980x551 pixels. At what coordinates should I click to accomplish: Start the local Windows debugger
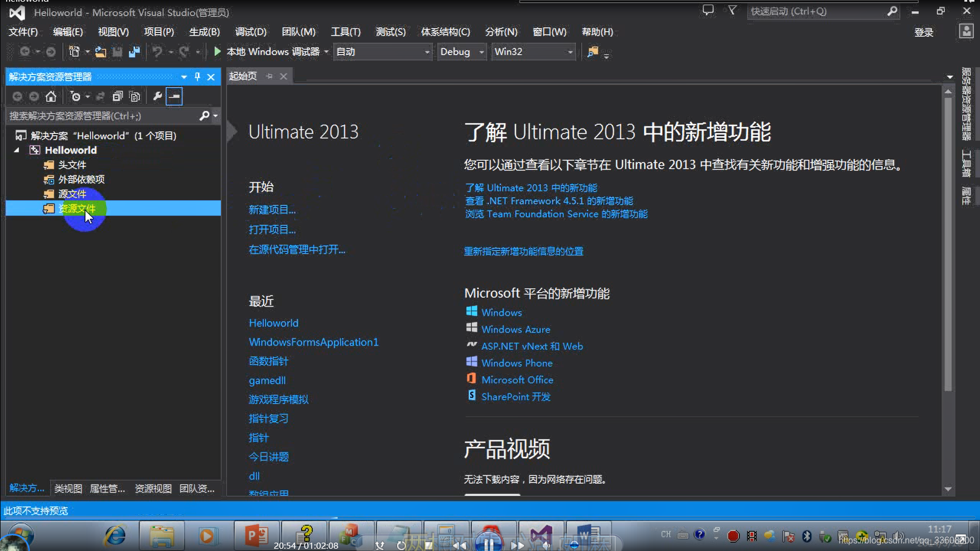267,52
